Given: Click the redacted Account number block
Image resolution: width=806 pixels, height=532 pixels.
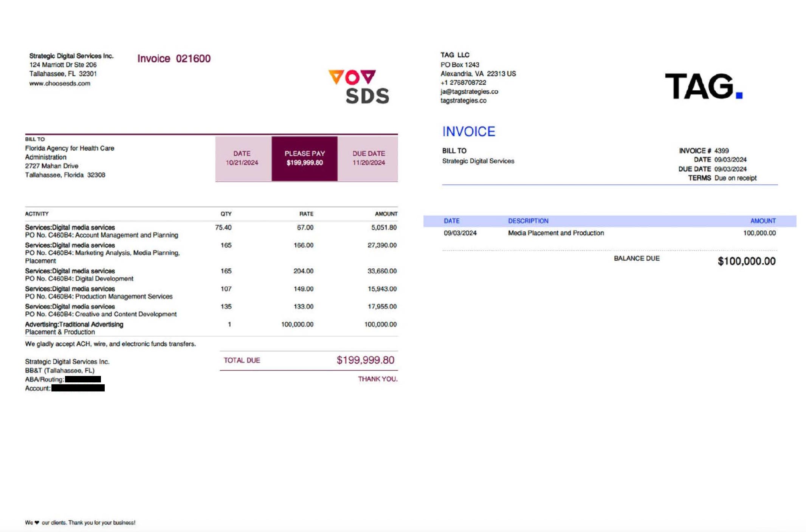Looking at the screenshot, I should 78,388.
